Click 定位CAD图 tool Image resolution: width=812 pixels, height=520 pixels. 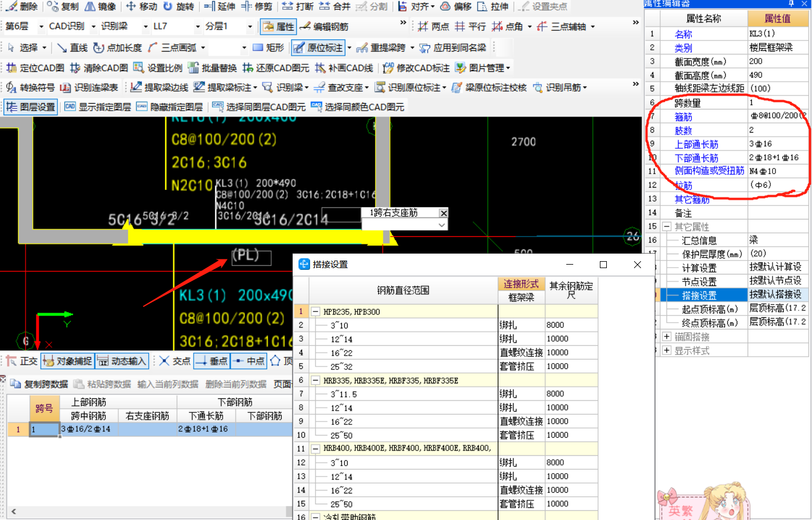(x=35, y=68)
